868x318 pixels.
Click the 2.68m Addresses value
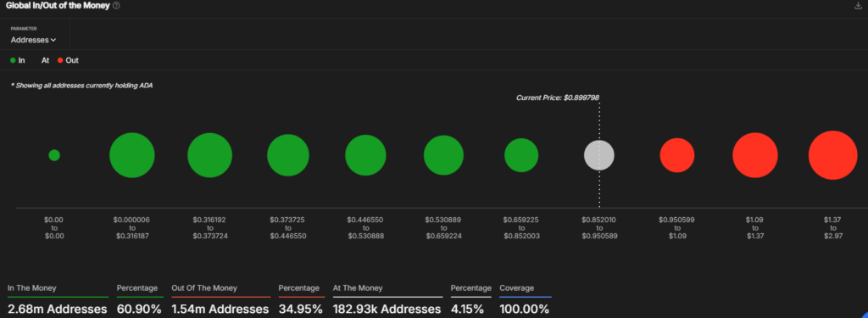58,309
